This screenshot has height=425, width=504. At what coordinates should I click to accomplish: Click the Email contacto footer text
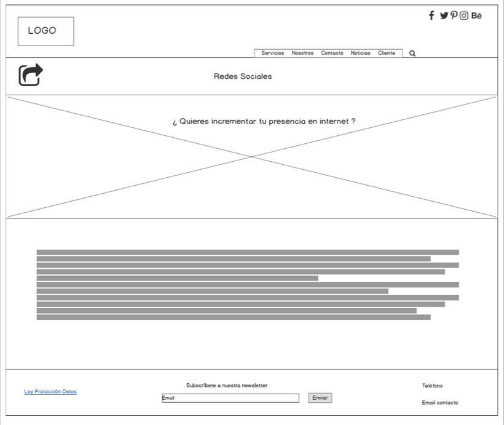click(x=439, y=403)
